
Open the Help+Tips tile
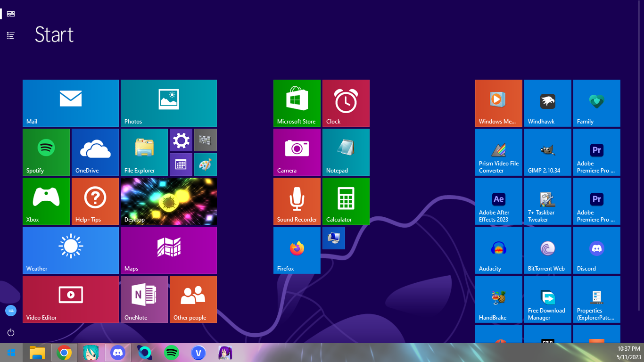point(95,201)
